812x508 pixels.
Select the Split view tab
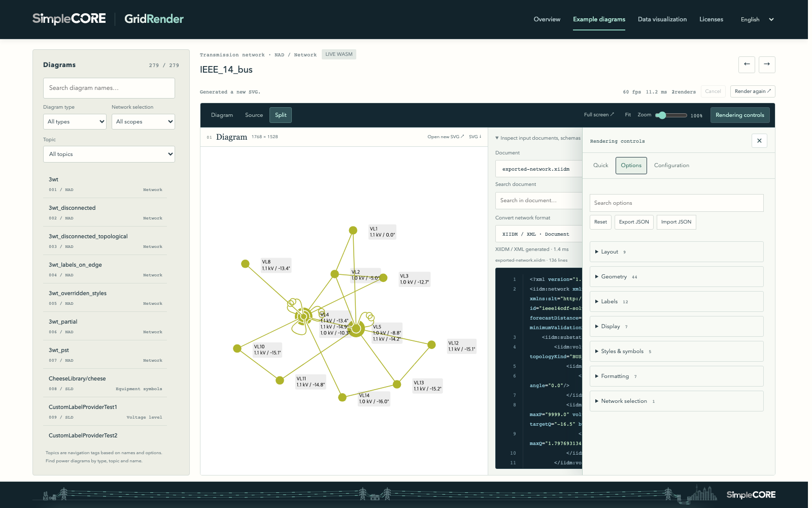pyautogui.click(x=281, y=115)
